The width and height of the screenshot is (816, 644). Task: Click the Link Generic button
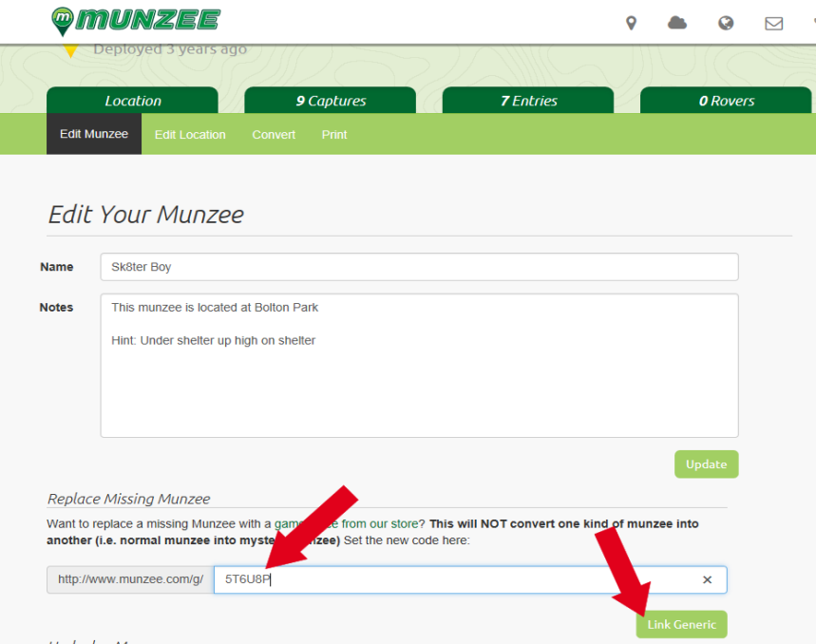[681, 624]
